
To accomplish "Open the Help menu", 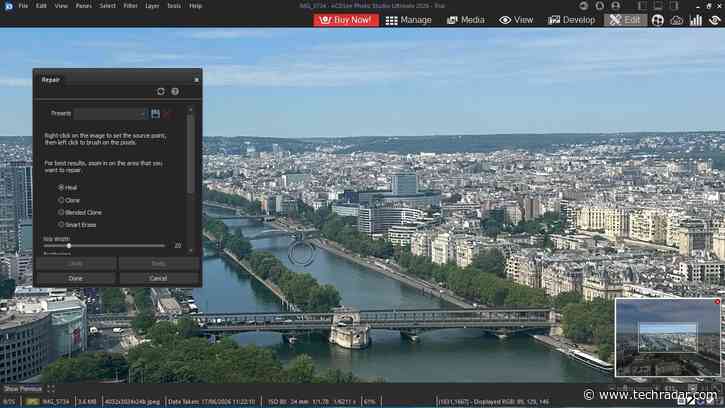I will pos(196,6).
